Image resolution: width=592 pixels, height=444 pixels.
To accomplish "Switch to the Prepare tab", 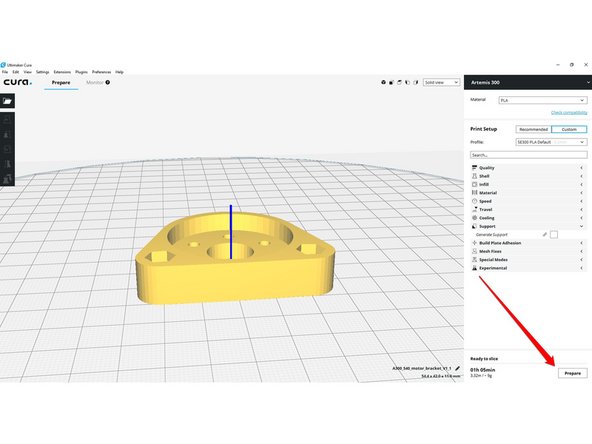I will tap(61, 82).
